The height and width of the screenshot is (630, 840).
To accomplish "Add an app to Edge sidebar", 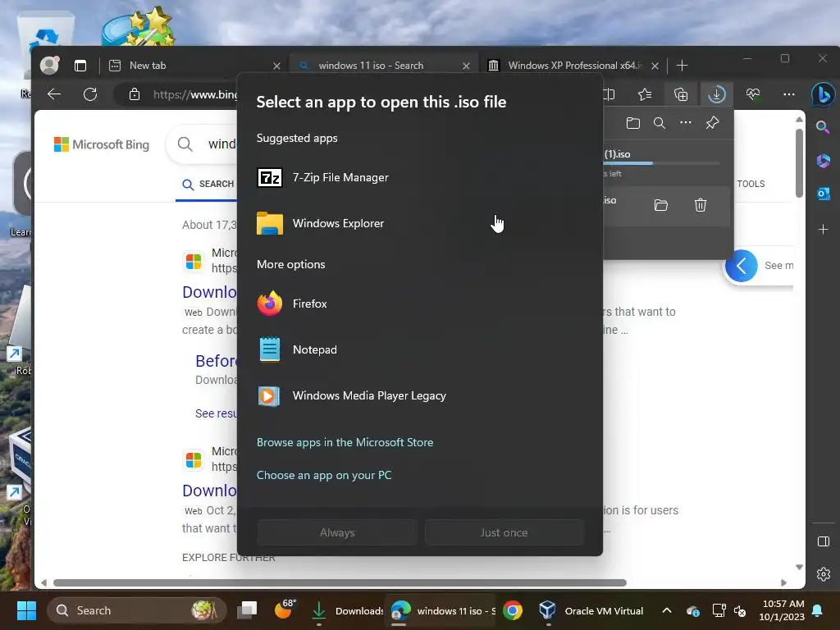I will point(824,230).
